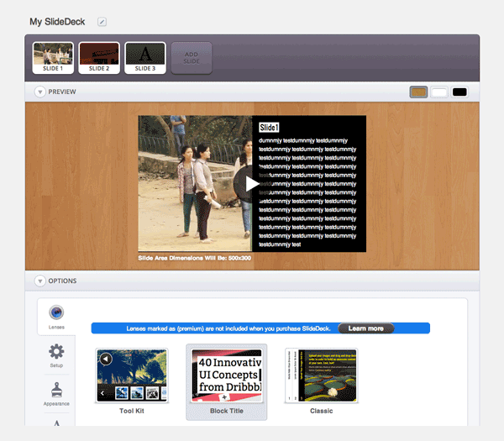Click the Add Slide button
Viewport: 504px width, 441px height.
(192, 58)
